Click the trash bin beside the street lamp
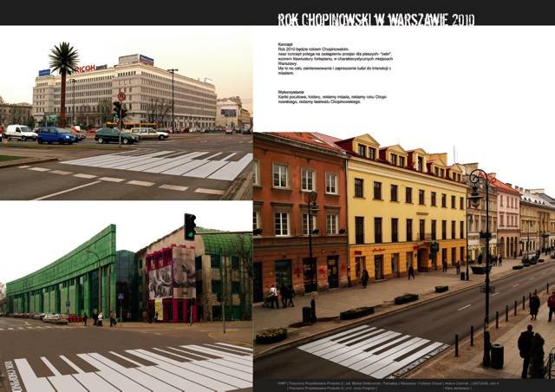 496,356
